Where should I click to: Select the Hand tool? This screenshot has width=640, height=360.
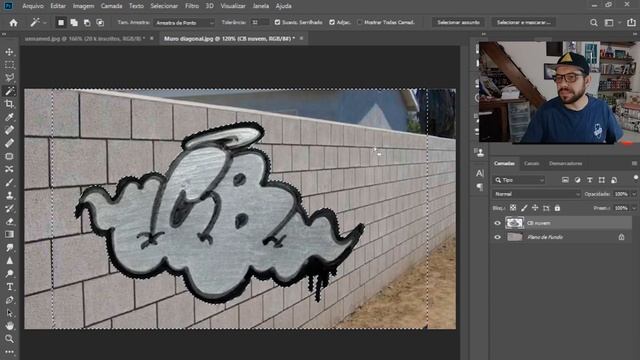(9, 326)
